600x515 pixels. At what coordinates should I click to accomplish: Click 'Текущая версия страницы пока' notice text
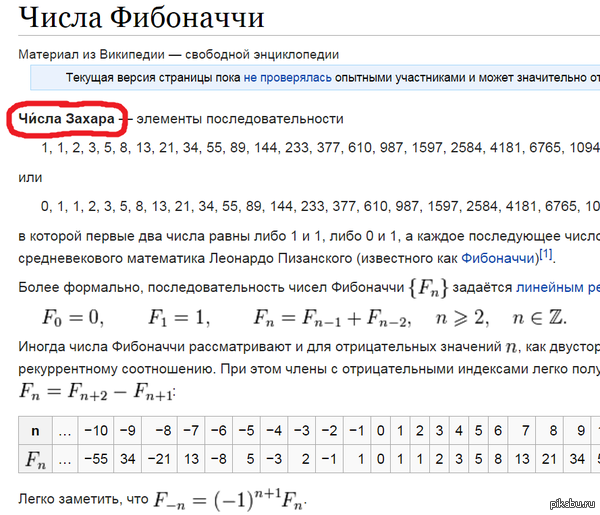[x=153, y=78]
